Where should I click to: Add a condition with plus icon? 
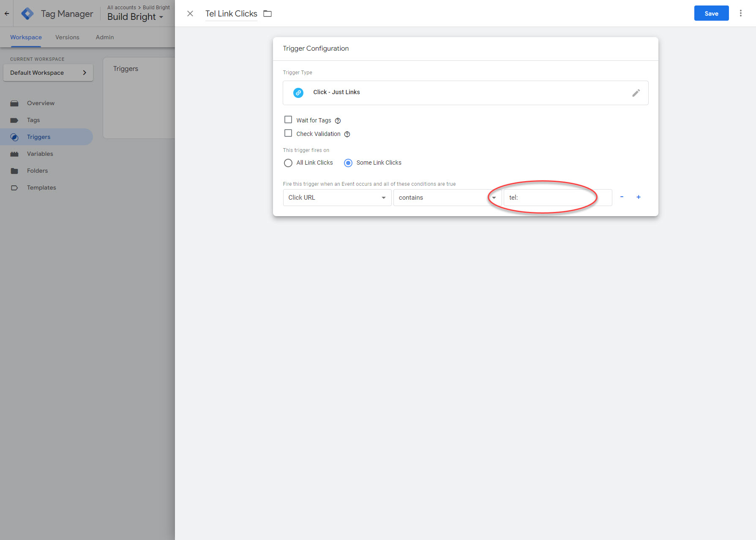[639, 197]
